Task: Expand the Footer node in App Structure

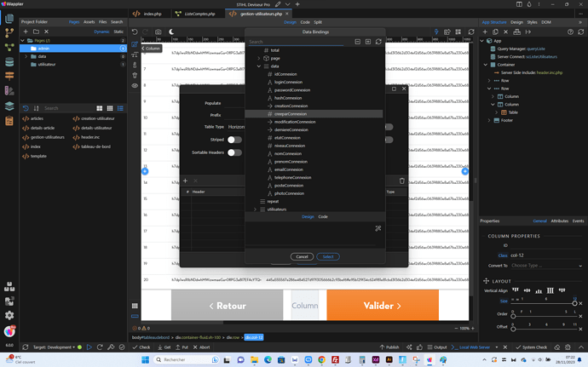Action: point(489,120)
